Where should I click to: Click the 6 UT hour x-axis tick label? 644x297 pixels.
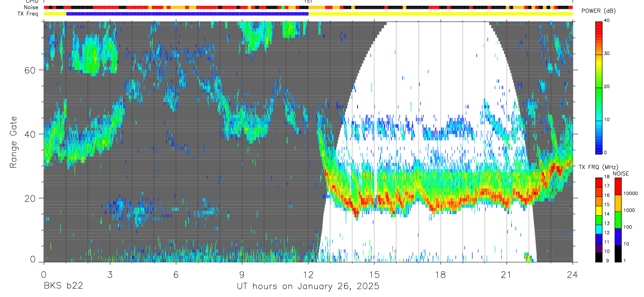(x=176, y=274)
